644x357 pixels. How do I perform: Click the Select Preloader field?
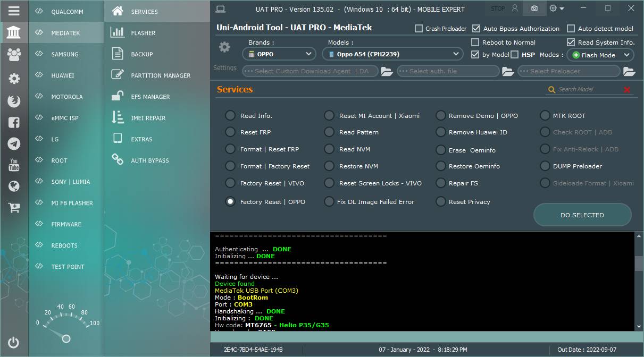[569, 71]
